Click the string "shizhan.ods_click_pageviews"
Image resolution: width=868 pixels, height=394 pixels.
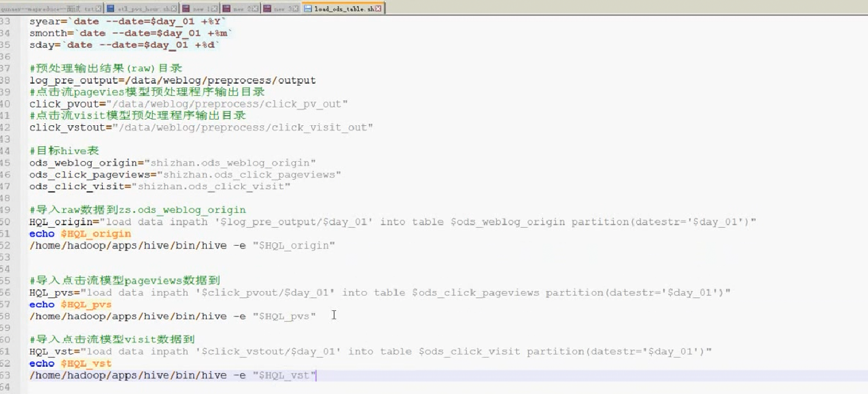tap(249, 174)
